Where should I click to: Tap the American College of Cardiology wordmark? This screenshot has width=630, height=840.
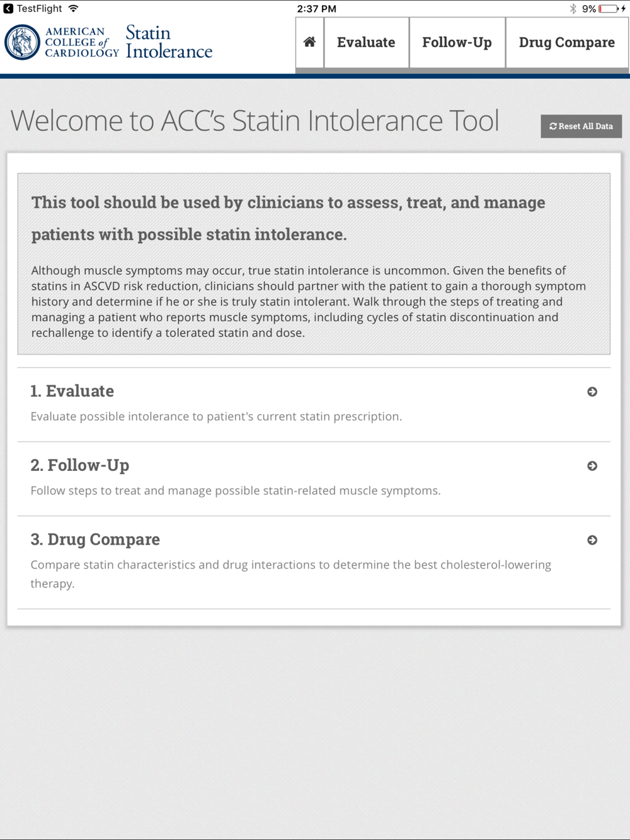82,42
